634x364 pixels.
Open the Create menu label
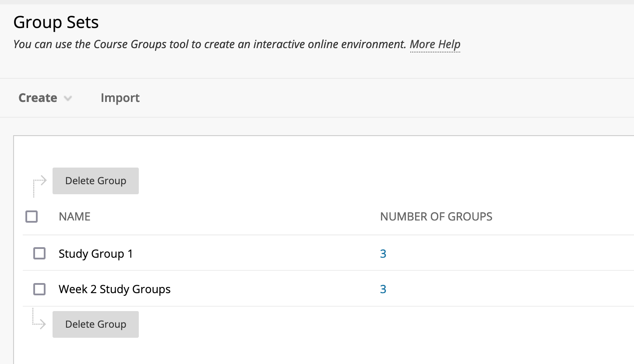[38, 98]
